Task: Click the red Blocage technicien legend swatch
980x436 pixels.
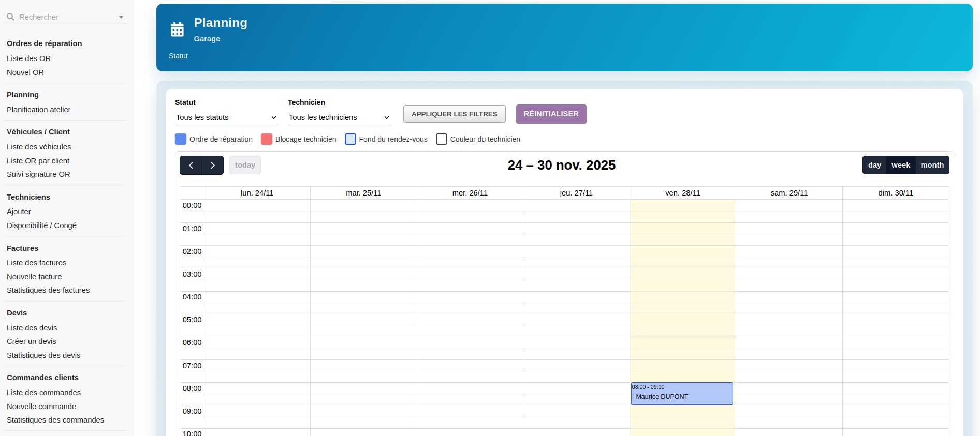Action: [267, 139]
